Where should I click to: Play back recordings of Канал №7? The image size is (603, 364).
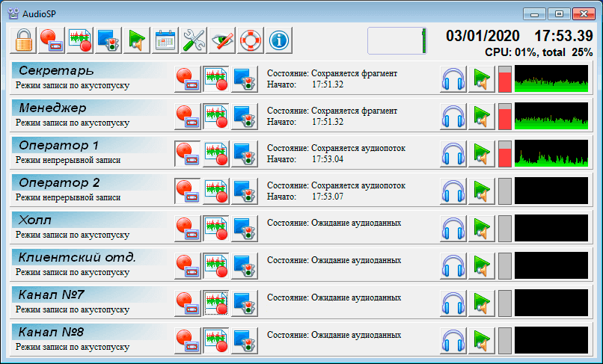coord(482,303)
